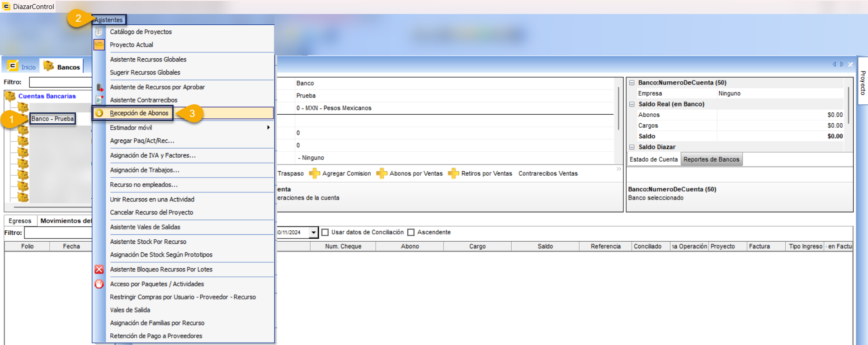Expand the Estimador móvil submenu
The image size is (868, 345).
tap(269, 128)
